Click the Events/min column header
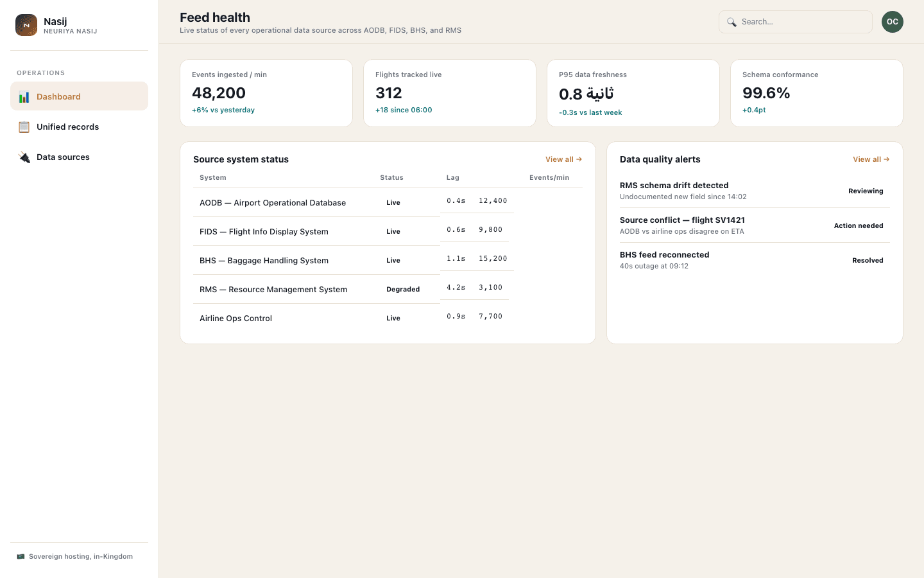Screen dimensions: 924x578 coord(549,178)
